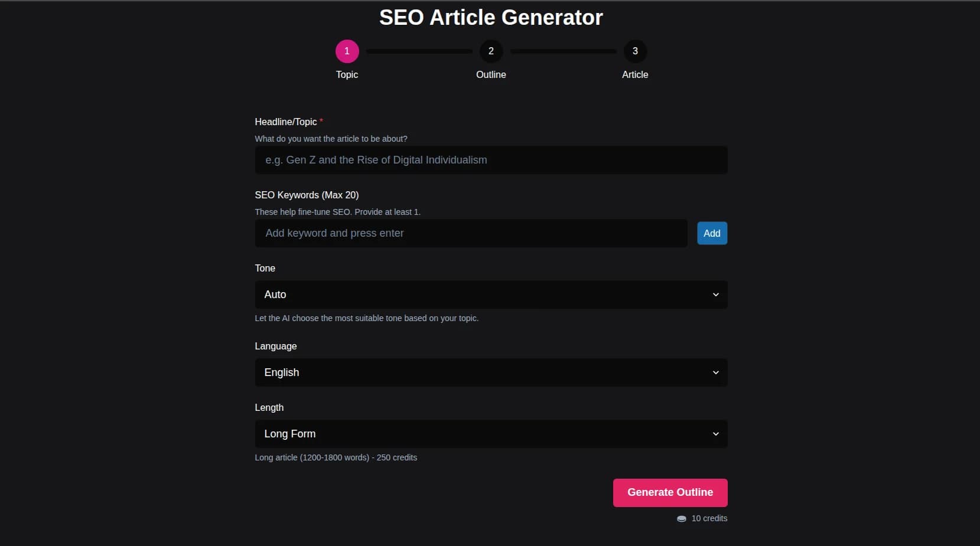The height and width of the screenshot is (546, 980).
Task: Click the step 3 circle indicator
Action: point(635,51)
